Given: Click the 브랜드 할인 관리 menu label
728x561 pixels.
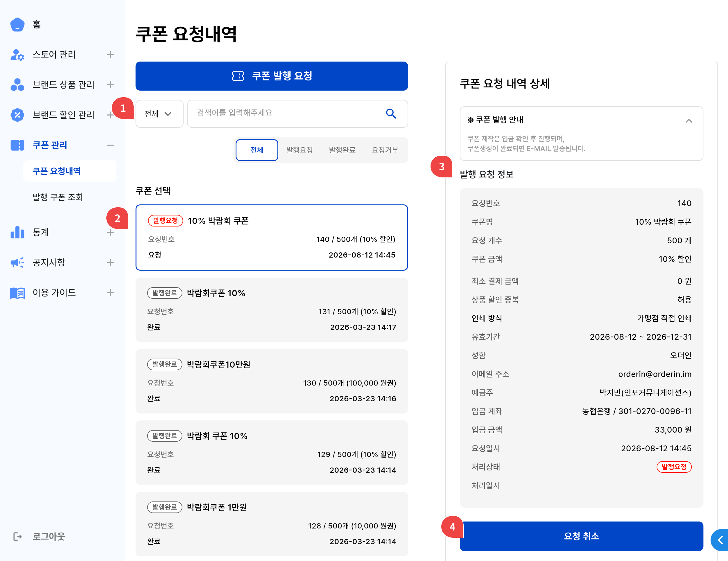Looking at the screenshot, I should (x=63, y=115).
